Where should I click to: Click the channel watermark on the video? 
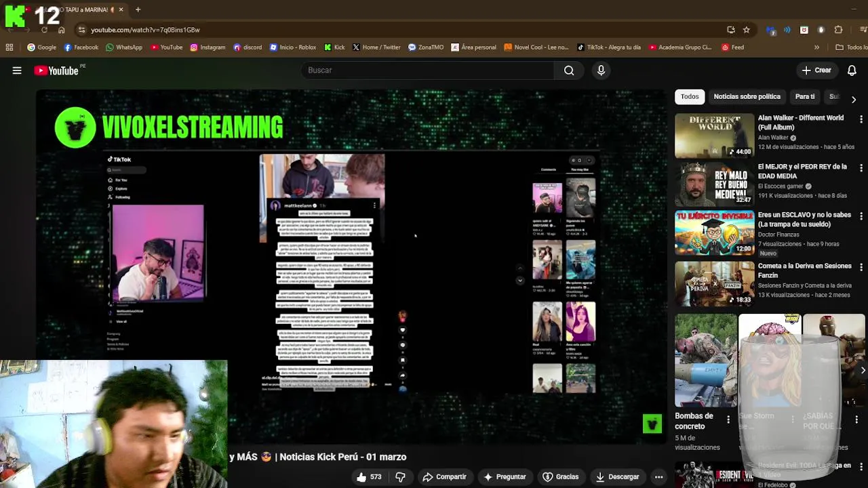click(x=652, y=424)
